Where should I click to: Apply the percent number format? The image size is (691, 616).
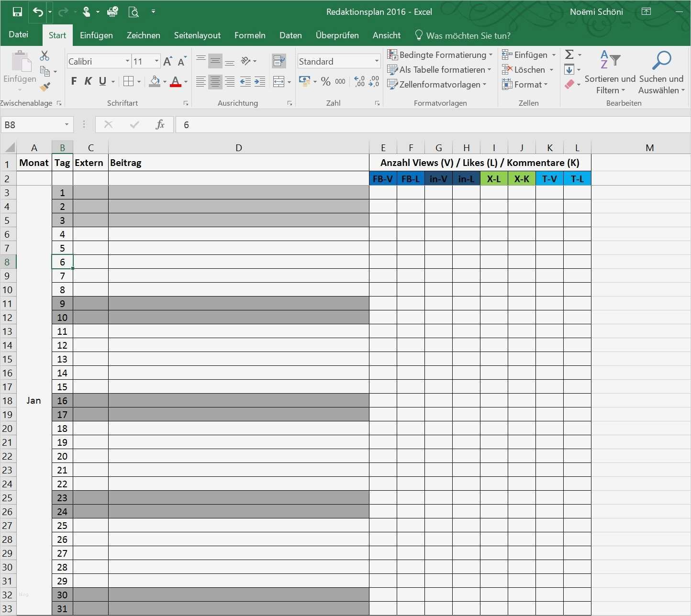[326, 81]
